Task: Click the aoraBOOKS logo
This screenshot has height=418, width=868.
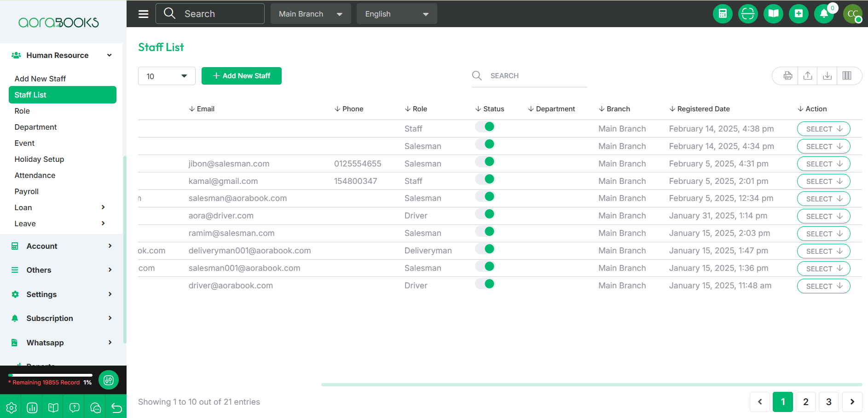Action: point(58,23)
